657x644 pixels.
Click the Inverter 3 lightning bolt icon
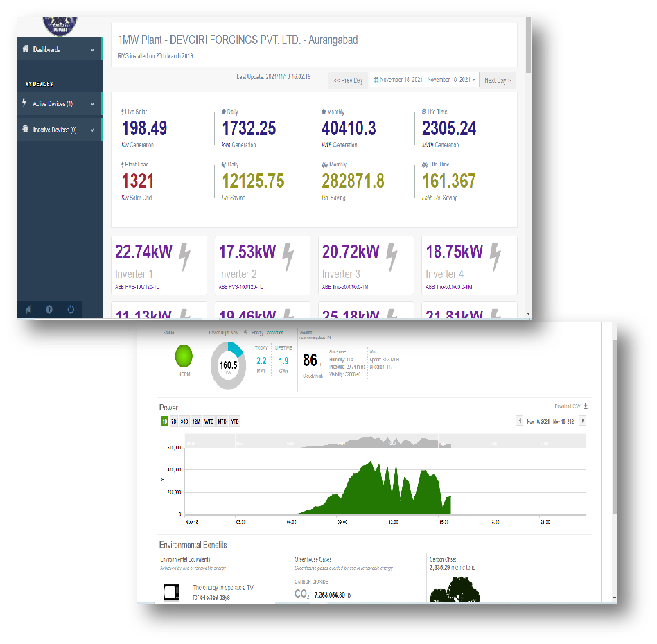[x=392, y=257]
